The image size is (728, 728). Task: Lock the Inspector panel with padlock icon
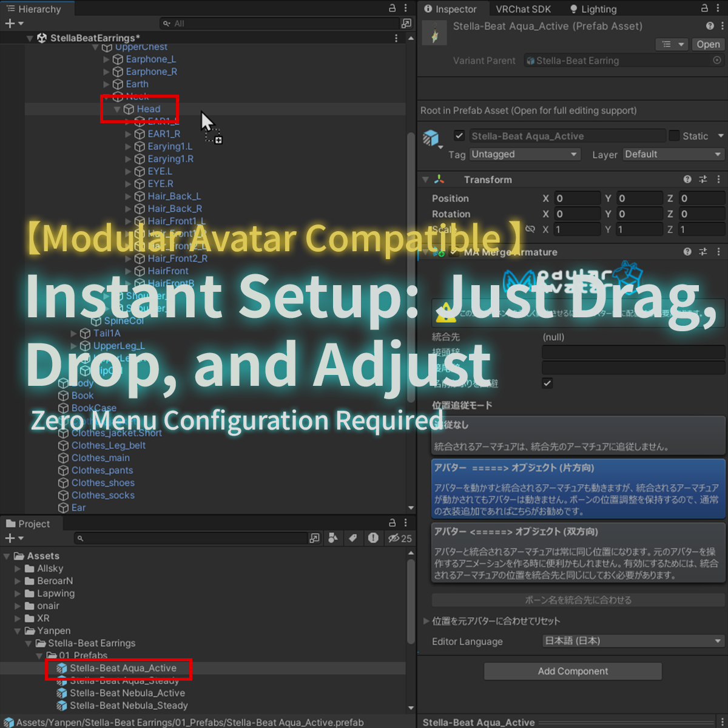point(704,8)
